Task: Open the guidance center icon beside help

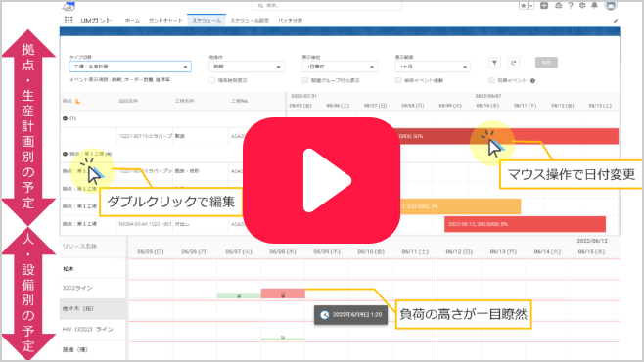Action: (x=558, y=5)
